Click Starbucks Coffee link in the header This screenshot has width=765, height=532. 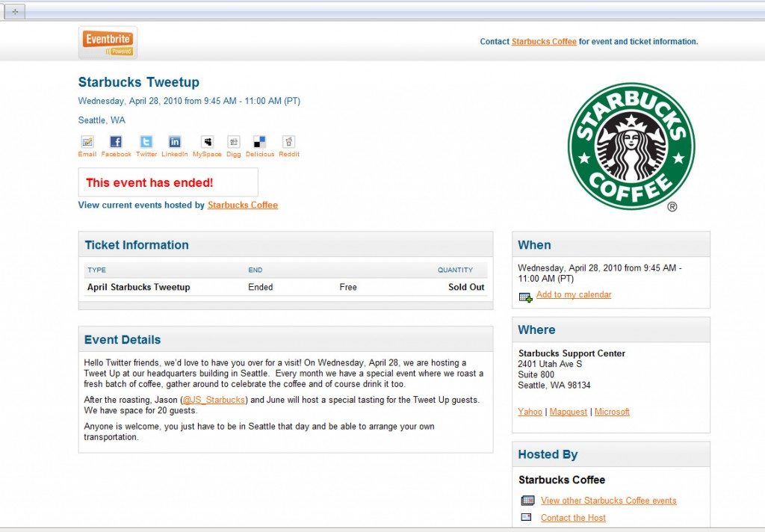[x=544, y=42]
